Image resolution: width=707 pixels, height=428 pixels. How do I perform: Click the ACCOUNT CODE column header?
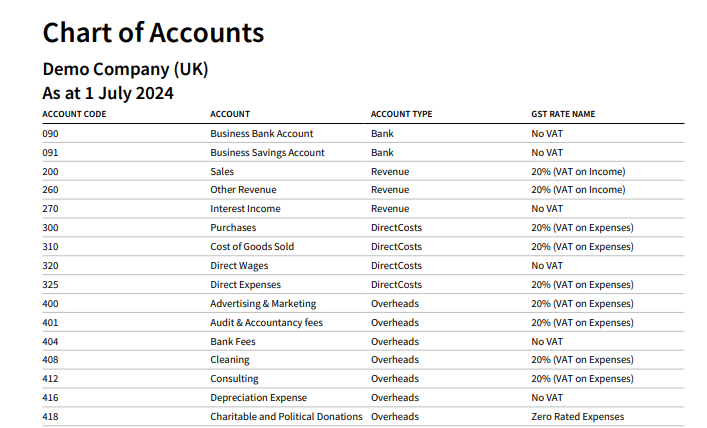tap(74, 114)
